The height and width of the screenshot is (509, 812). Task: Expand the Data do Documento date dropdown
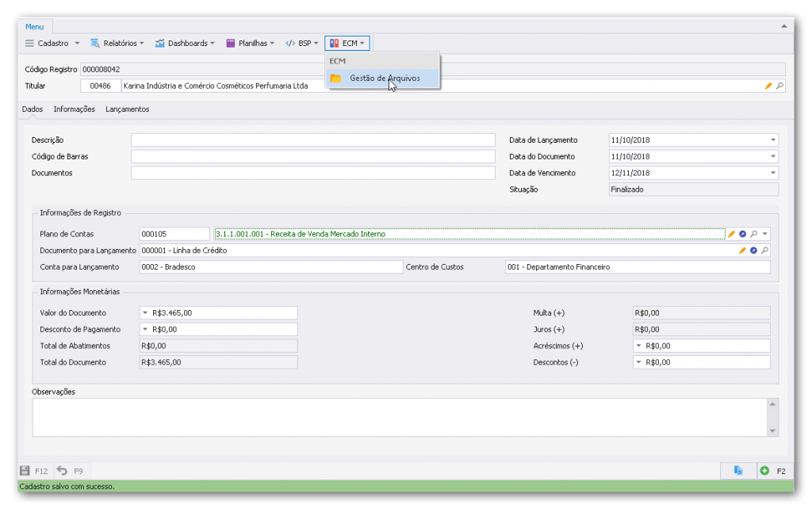[772, 156]
